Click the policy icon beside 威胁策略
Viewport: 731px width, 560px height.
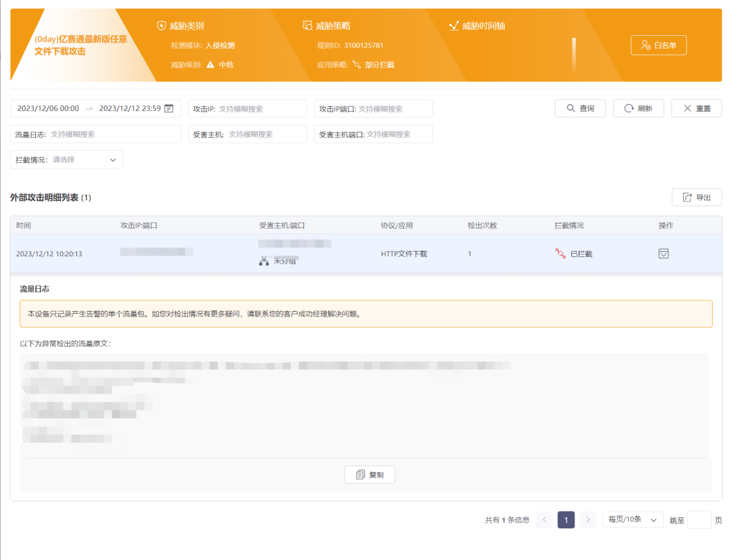pos(307,25)
